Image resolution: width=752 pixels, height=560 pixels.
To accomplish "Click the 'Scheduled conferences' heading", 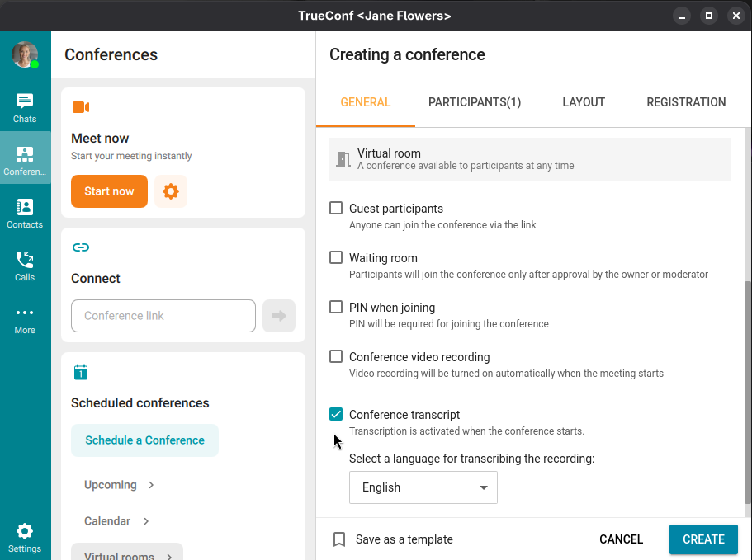I will [140, 402].
